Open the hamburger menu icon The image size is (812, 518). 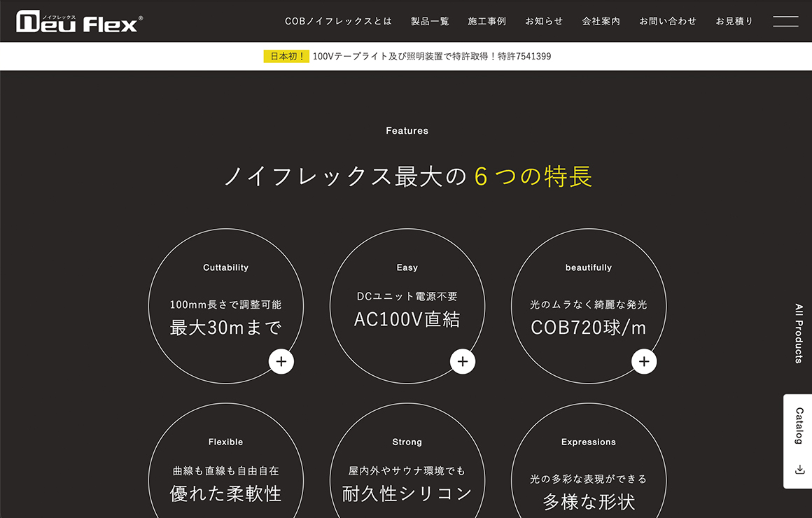coord(785,21)
